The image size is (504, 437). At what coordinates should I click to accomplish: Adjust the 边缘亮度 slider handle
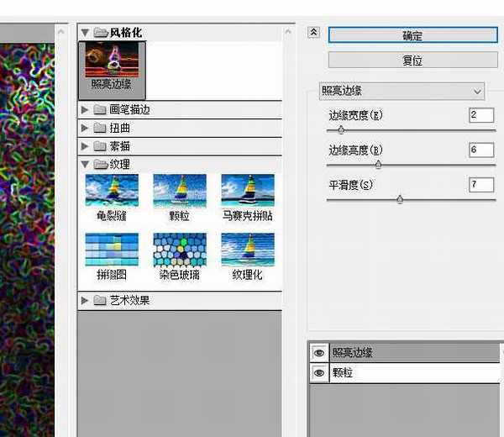pos(378,165)
